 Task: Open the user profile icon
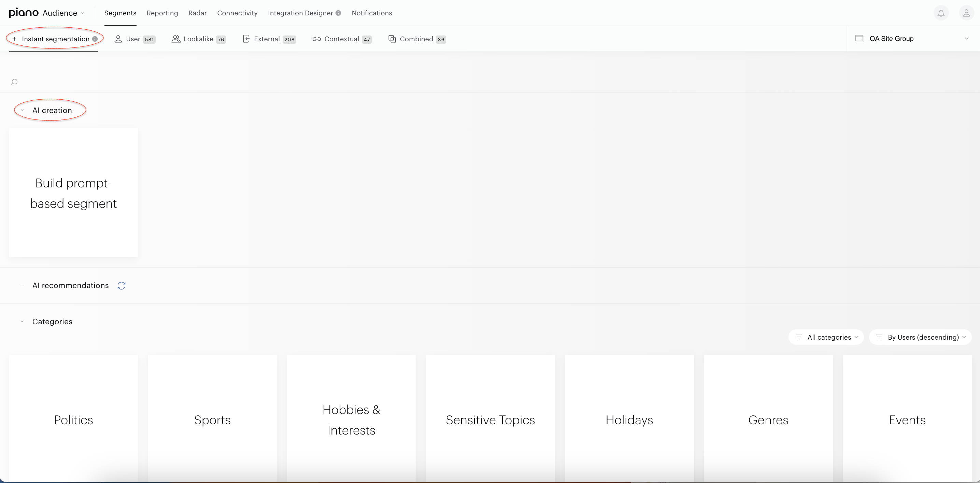point(966,13)
